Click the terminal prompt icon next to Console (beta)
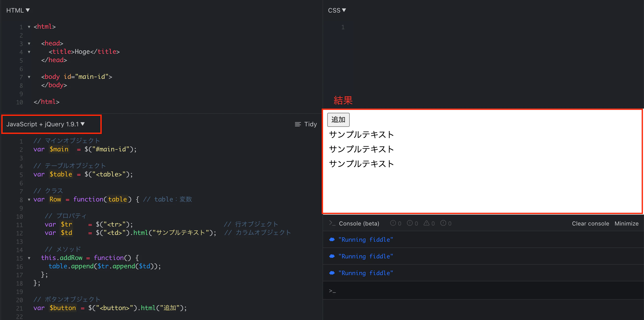Image resolution: width=644 pixels, height=320 pixels. coord(332,223)
